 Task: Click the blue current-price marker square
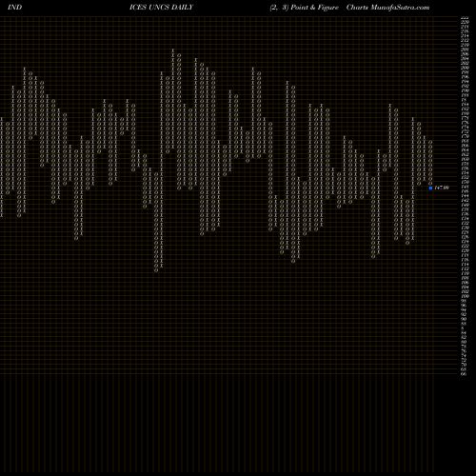430,188
